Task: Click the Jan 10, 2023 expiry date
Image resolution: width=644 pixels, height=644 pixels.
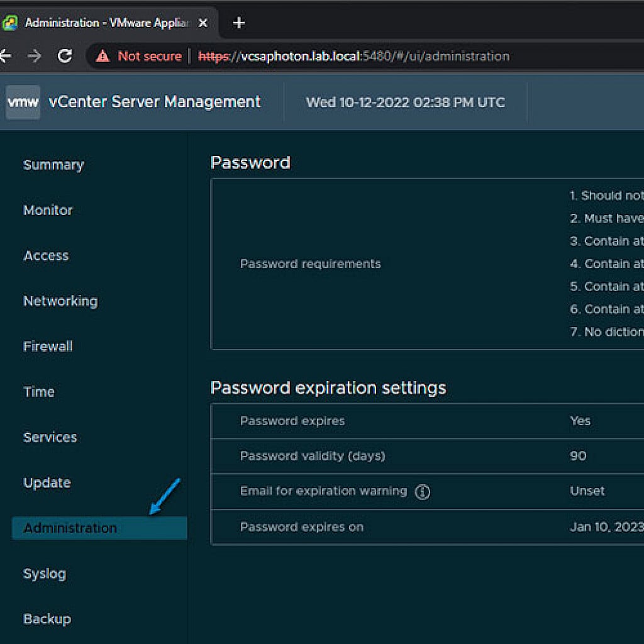Action: coord(607,527)
